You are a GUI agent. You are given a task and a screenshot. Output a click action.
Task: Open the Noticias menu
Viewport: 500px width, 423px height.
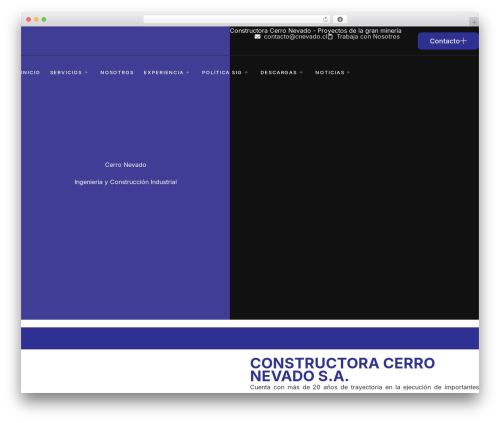point(330,72)
